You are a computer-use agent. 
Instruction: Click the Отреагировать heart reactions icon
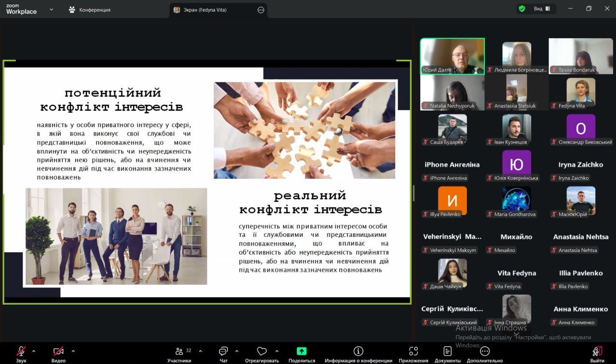(x=262, y=352)
